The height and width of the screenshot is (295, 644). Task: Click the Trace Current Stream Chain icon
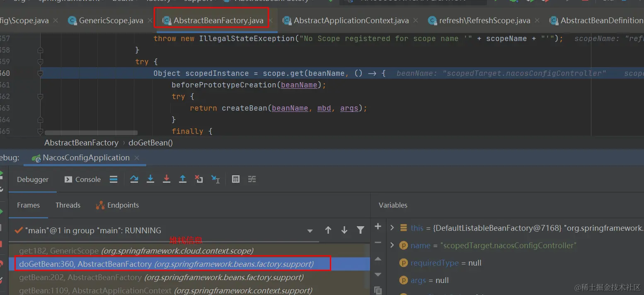tap(252, 179)
